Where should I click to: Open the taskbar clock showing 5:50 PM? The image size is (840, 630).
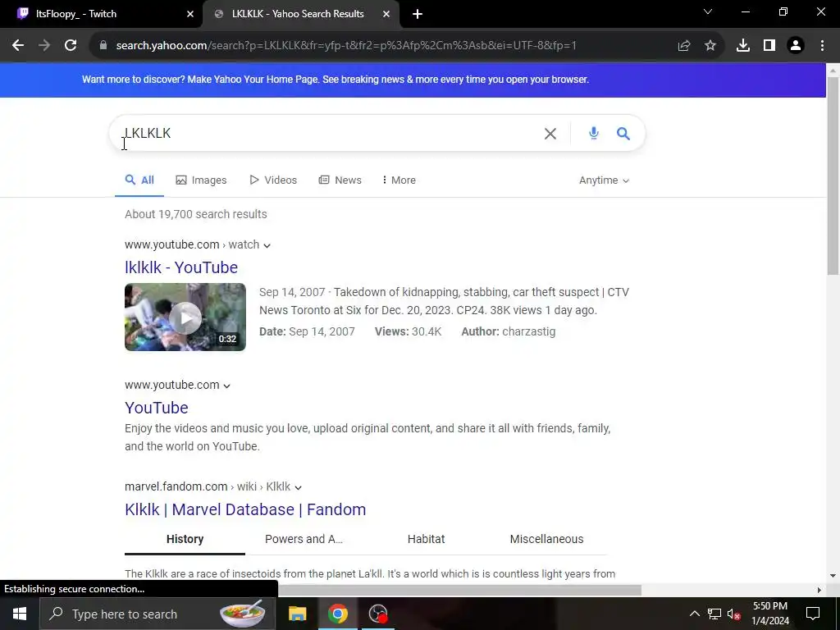(x=770, y=614)
